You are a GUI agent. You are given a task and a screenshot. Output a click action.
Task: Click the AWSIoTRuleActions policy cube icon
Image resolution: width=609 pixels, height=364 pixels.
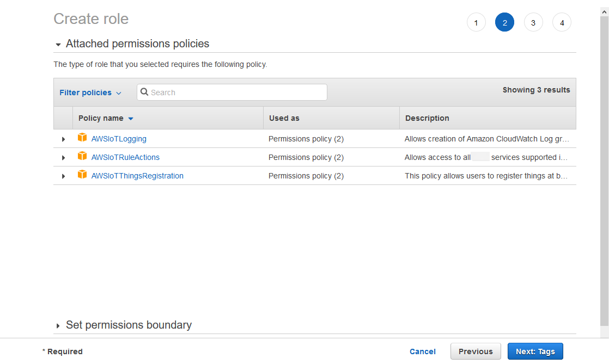[x=82, y=156]
